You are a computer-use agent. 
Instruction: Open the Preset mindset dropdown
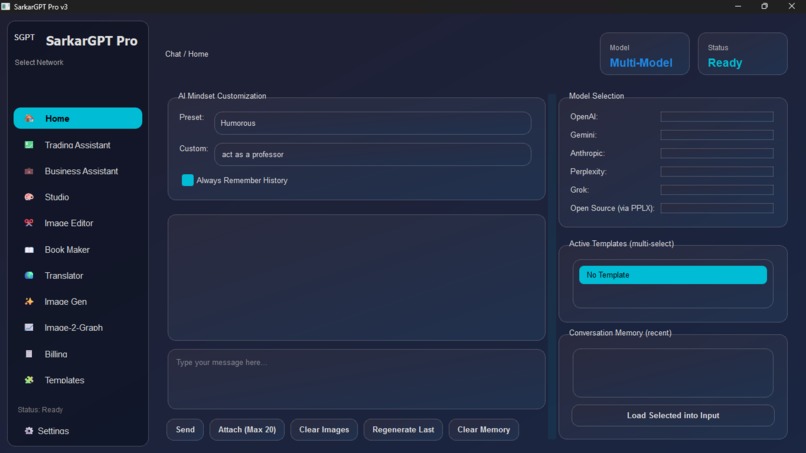point(373,123)
